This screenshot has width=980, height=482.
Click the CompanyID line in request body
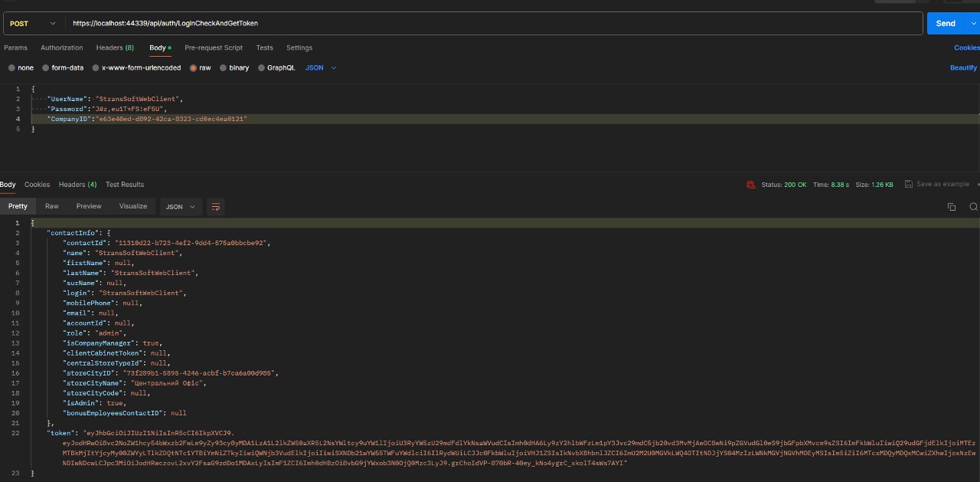point(147,119)
